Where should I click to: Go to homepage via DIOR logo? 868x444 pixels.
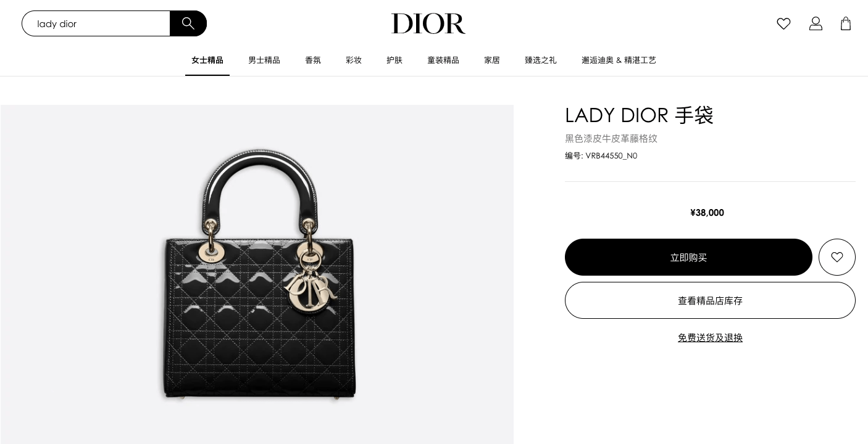tap(428, 23)
